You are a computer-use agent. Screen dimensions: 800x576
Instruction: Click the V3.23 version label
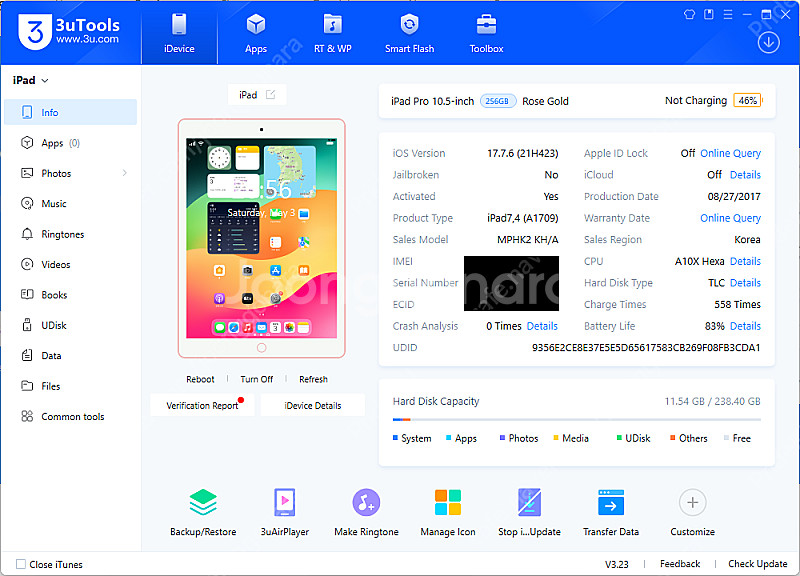pyautogui.click(x=616, y=564)
